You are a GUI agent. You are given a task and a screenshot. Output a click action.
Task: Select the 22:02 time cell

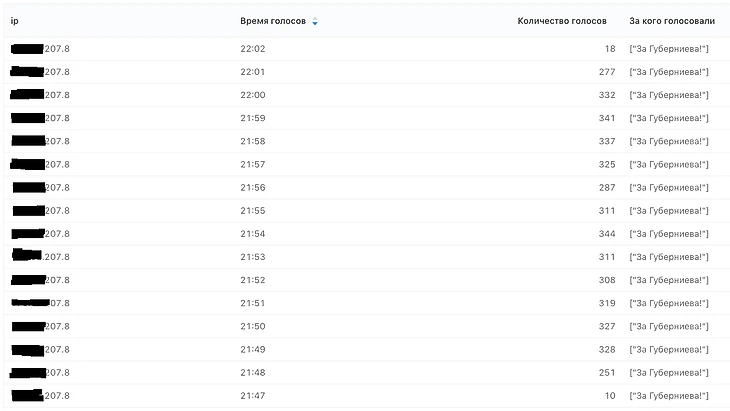253,49
